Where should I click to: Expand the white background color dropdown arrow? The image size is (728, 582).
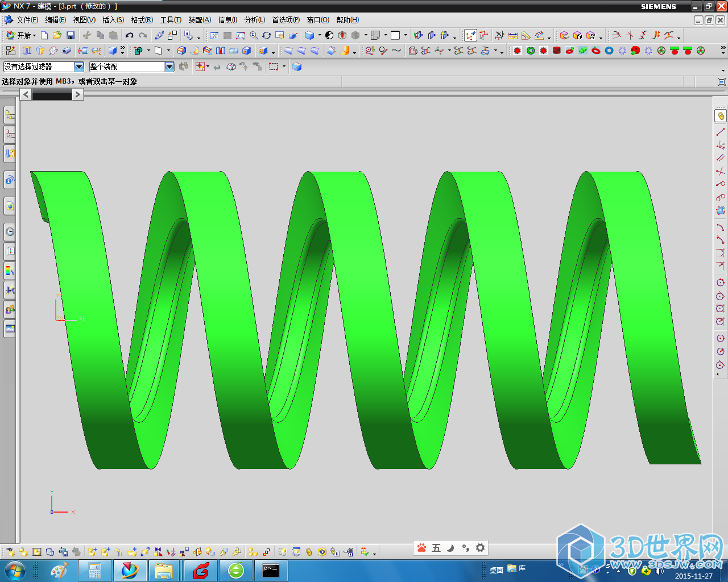pyautogui.click(x=406, y=35)
